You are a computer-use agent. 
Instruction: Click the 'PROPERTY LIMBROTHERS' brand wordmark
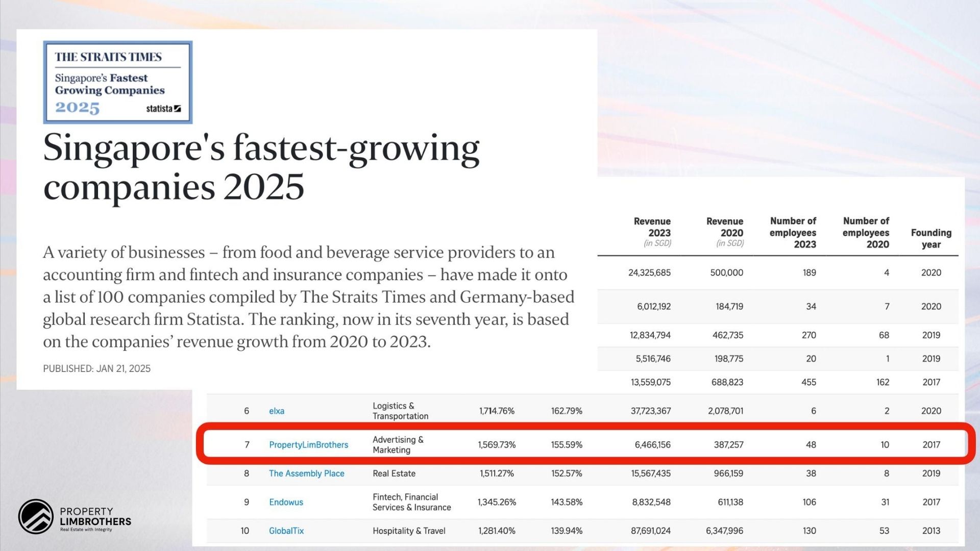[95, 516]
